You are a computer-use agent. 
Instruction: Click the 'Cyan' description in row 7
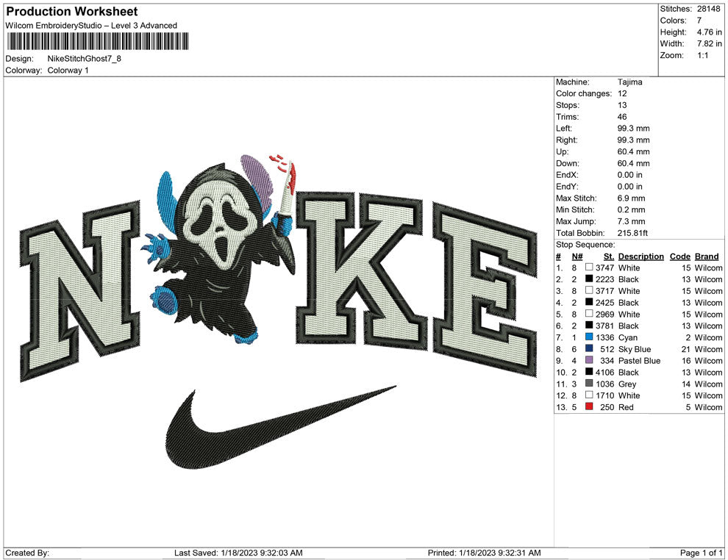pos(628,337)
